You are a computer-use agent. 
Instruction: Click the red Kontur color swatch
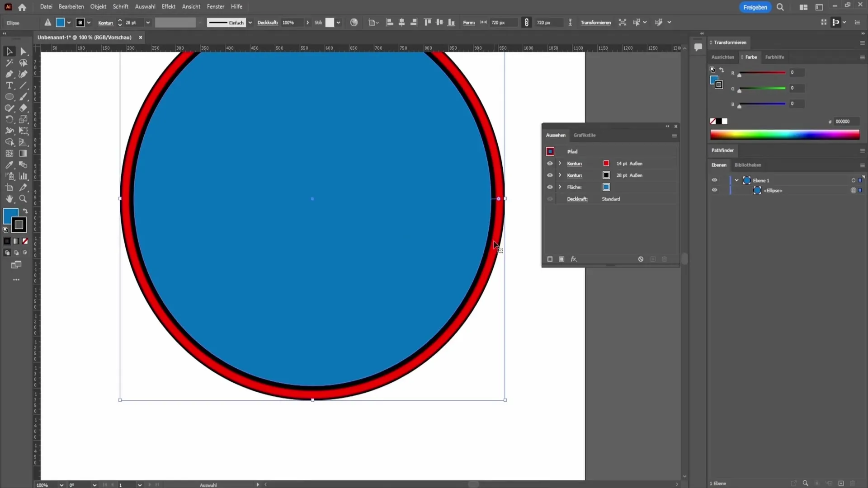tap(606, 164)
